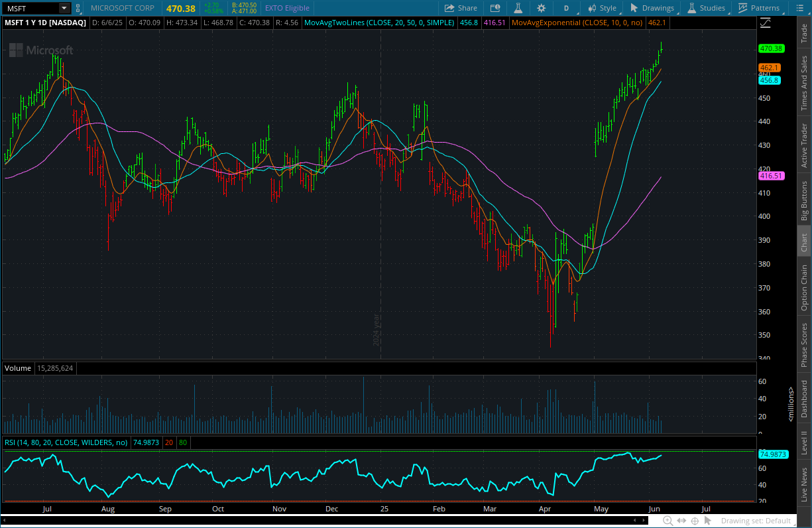This screenshot has height=528, width=812.
Task: Select the D timeframe button
Action: coord(566,8)
